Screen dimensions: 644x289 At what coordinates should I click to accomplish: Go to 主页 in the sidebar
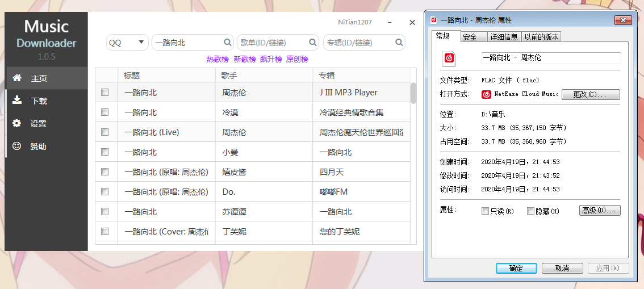coord(47,78)
